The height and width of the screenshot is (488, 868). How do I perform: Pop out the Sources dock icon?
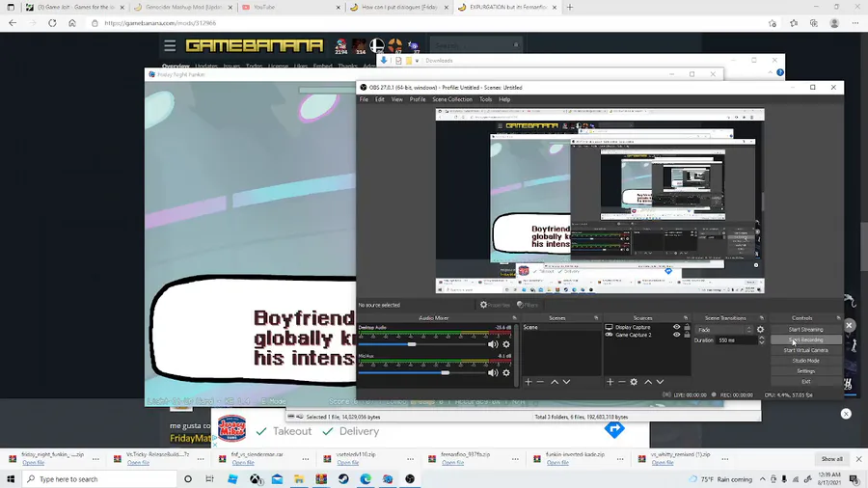coord(686,318)
